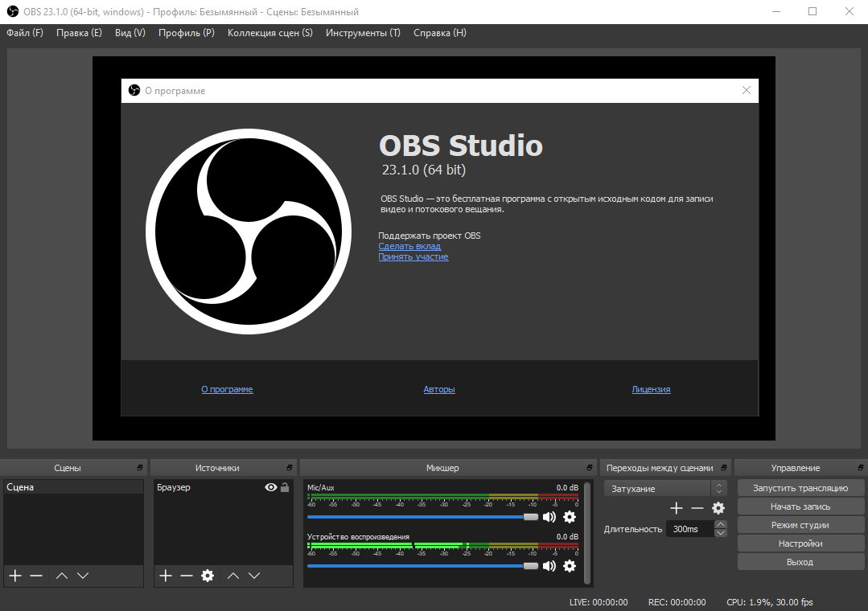This screenshot has height=611, width=868.
Task: Click the Длительность 300ms field
Action: 689,529
